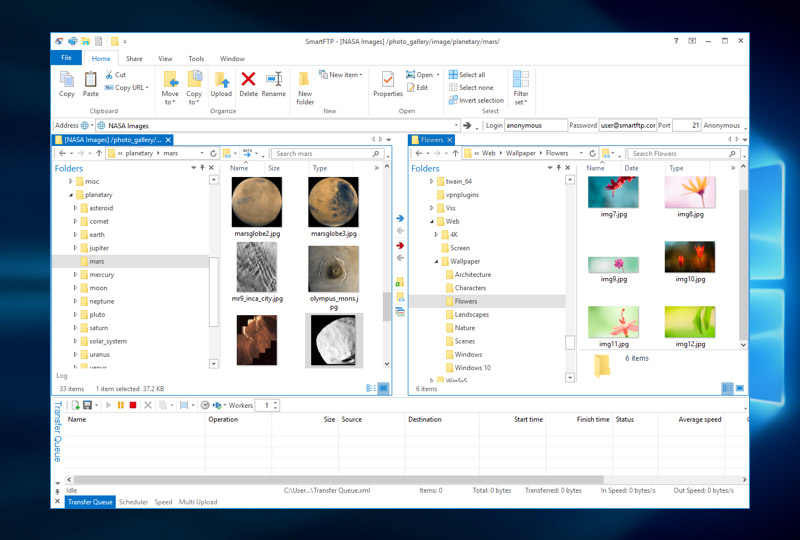Click Select all in Select group
800x540 pixels.
(x=467, y=75)
